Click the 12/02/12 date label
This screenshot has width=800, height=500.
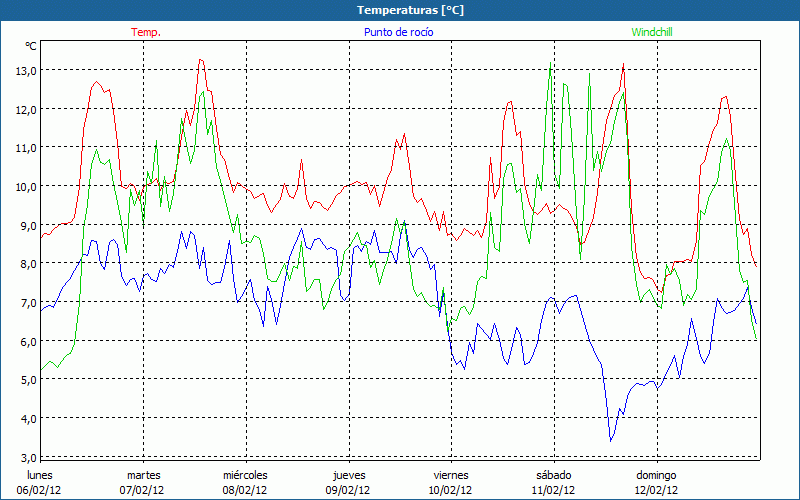pyautogui.click(x=656, y=490)
